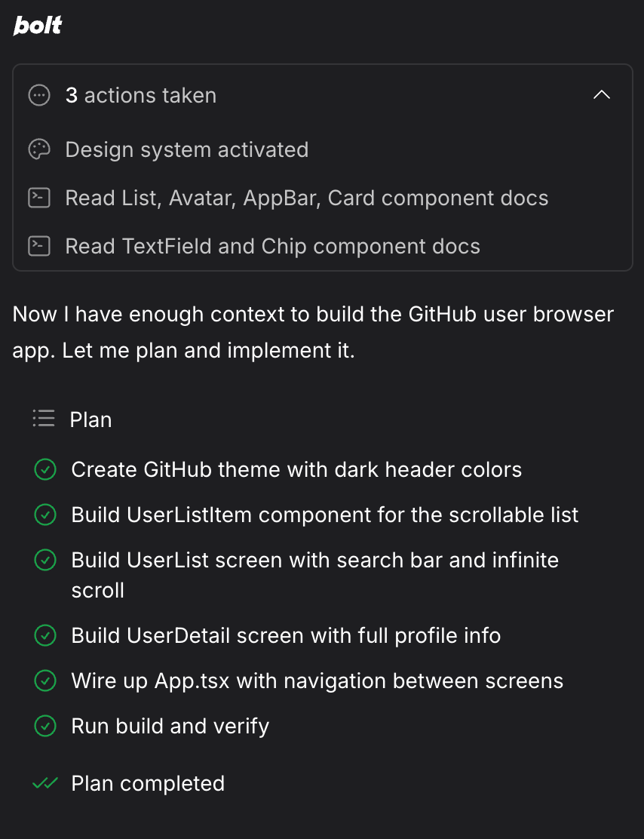Open Read List, Avatar, AppBar, Card docs action
The image size is (644, 839).
[306, 198]
